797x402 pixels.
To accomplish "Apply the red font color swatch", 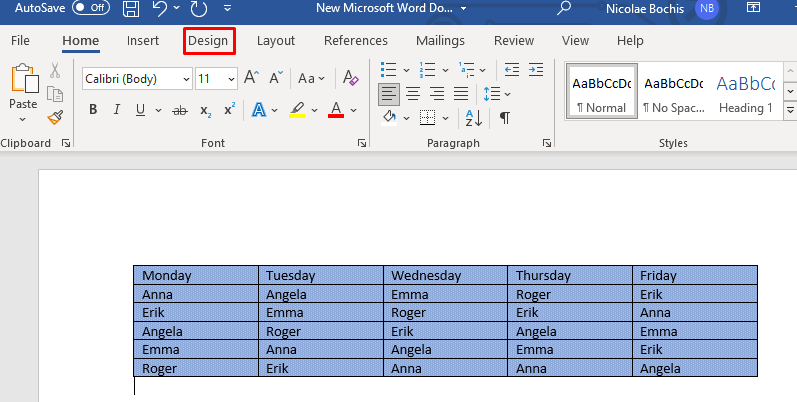I will click(336, 110).
